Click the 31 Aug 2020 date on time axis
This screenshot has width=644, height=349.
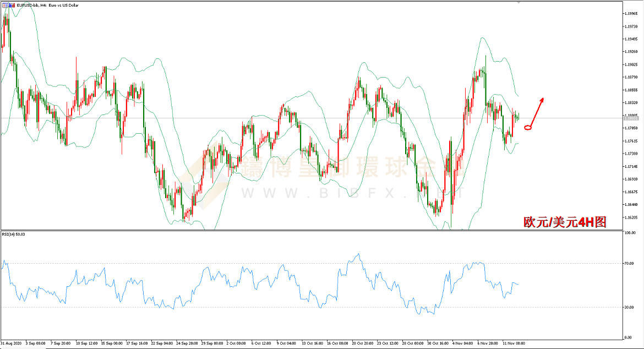10,343
